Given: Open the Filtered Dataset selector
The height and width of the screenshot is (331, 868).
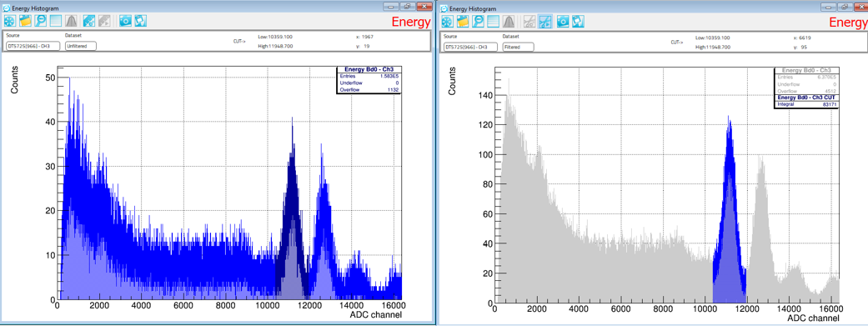Looking at the screenshot, I should pos(518,47).
